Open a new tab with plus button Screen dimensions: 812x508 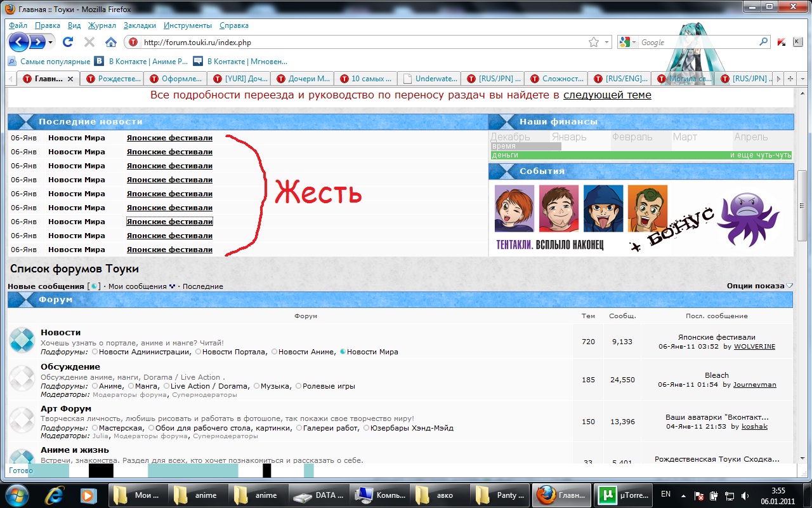(x=790, y=79)
